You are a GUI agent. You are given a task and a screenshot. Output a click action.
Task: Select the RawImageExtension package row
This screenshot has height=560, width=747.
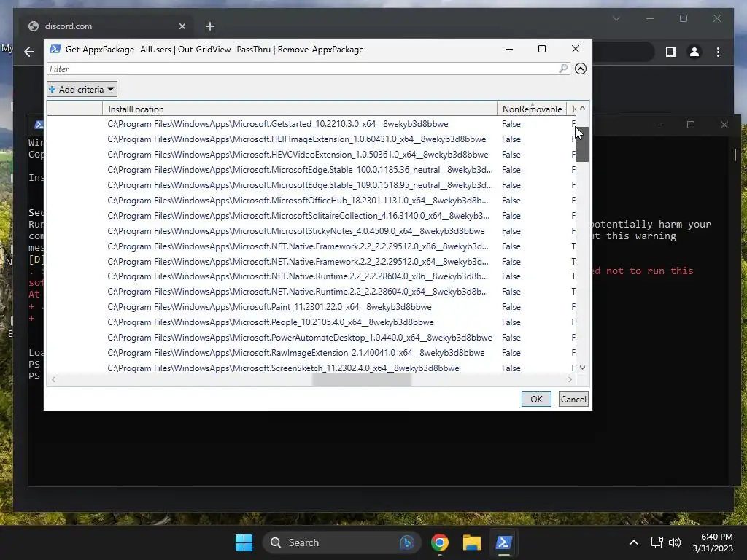pyautogui.click(x=311, y=353)
